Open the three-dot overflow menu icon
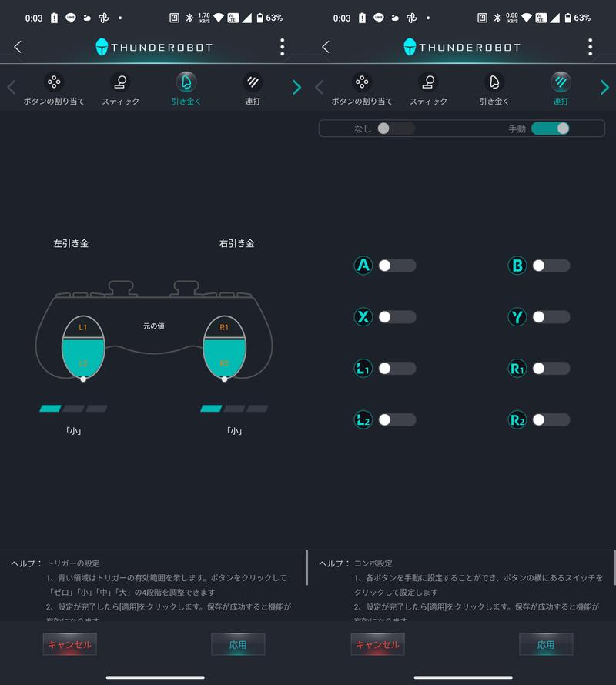This screenshot has height=685, width=616. coord(282,46)
